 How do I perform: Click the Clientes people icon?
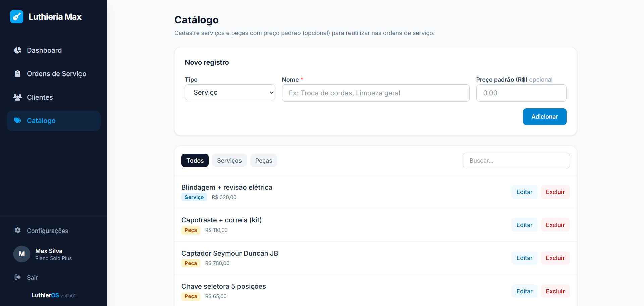pos(18,97)
